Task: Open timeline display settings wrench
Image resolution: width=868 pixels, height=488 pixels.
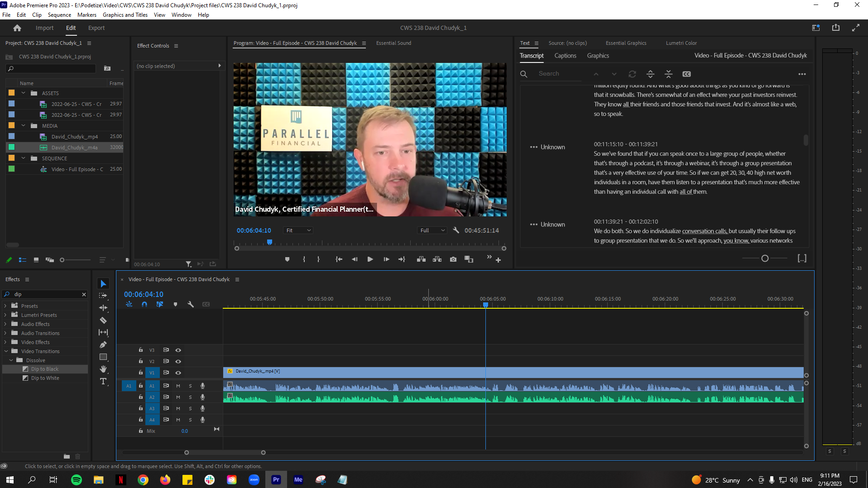Action: (191, 305)
